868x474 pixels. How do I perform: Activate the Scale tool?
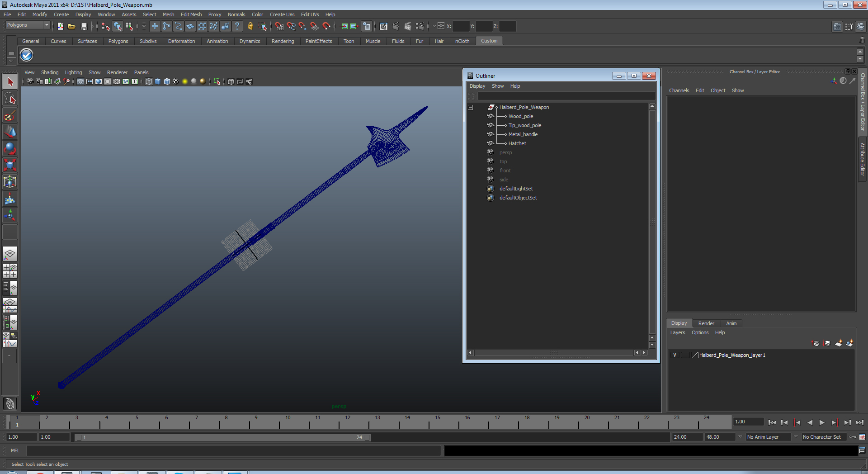coord(10,166)
